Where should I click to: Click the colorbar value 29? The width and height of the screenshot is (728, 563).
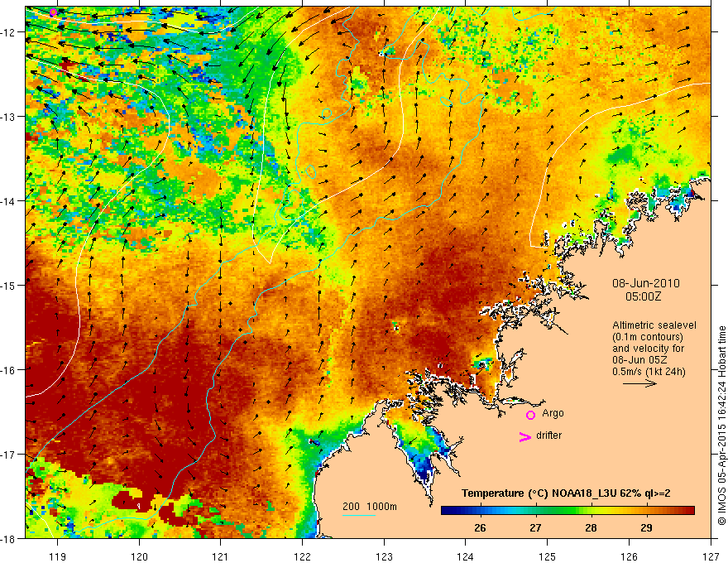(x=646, y=528)
